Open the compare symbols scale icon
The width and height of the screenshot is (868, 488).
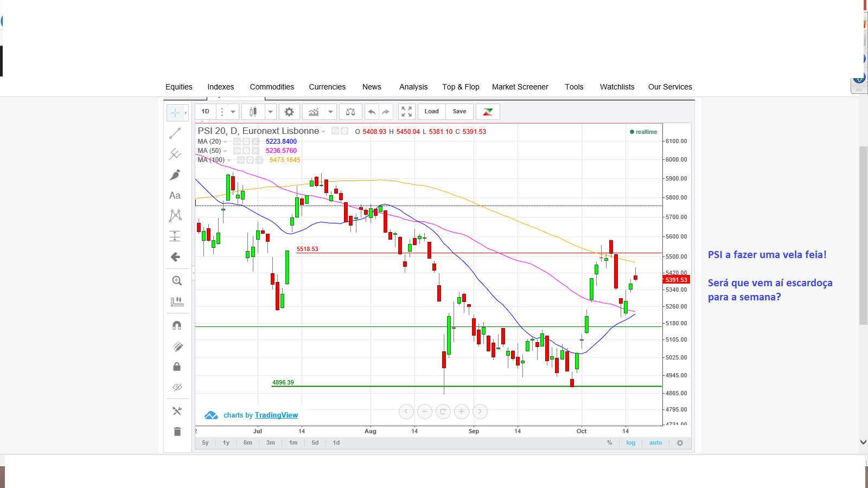(x=350, y=112)
